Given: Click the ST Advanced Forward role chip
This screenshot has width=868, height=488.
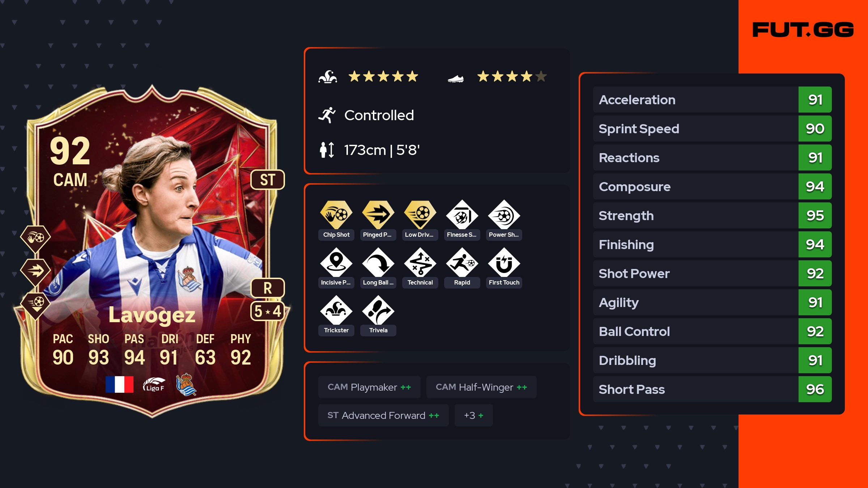Looking at the screenshot, I should pyautogui.click(x=383, y=415).
